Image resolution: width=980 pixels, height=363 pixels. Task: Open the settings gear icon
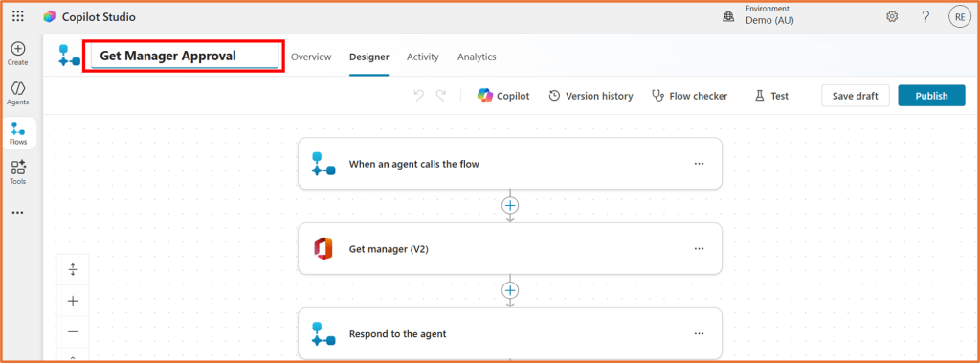(x=892, y=17)
